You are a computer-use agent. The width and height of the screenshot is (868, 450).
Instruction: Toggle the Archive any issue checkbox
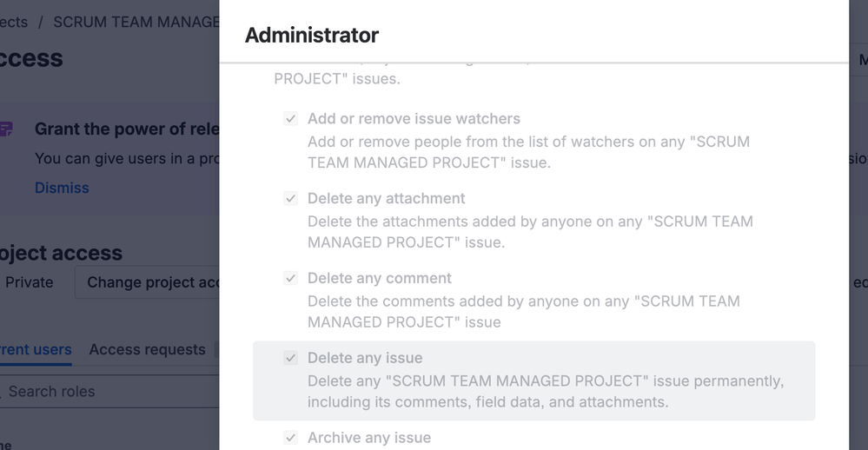[x=291, y=438]
